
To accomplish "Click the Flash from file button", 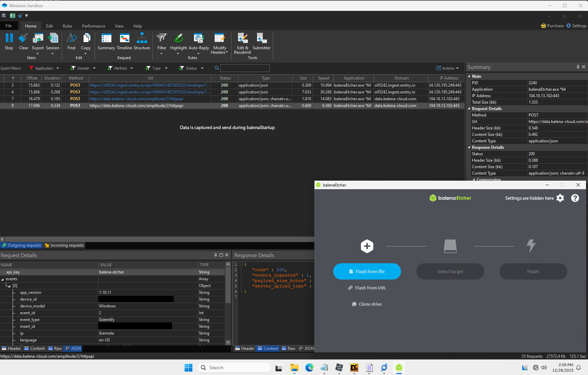I will (x=367, y=271).
